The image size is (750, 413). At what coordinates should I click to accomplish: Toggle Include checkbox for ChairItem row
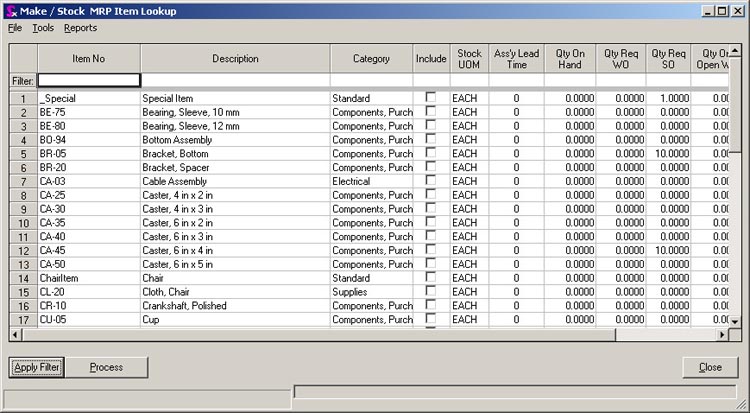pos(431,277)
